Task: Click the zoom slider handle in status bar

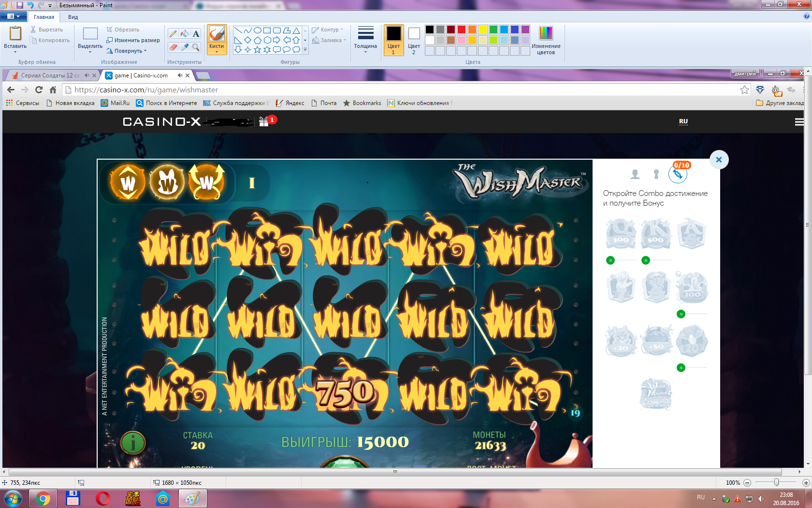Action: coord(776,482)
